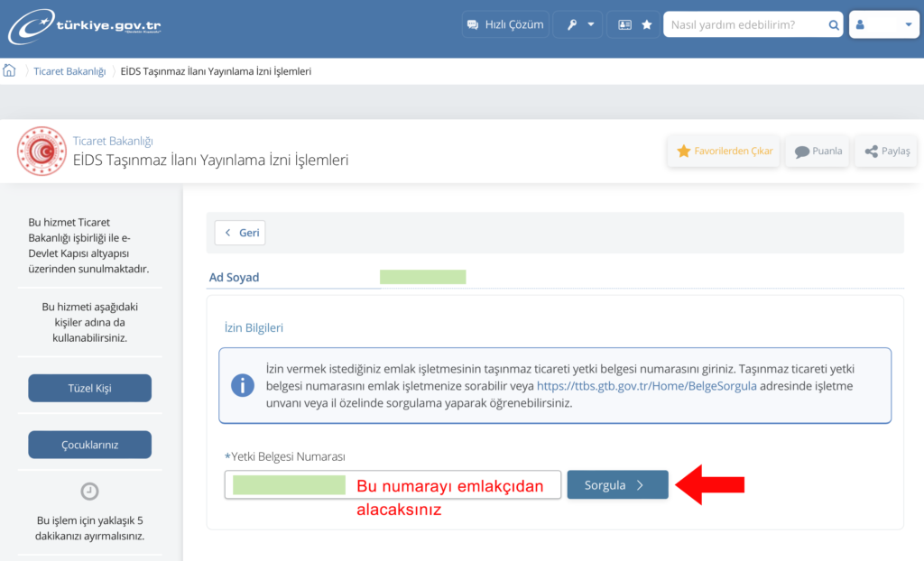Select the Çocuklarınız sidebar button

89,445
